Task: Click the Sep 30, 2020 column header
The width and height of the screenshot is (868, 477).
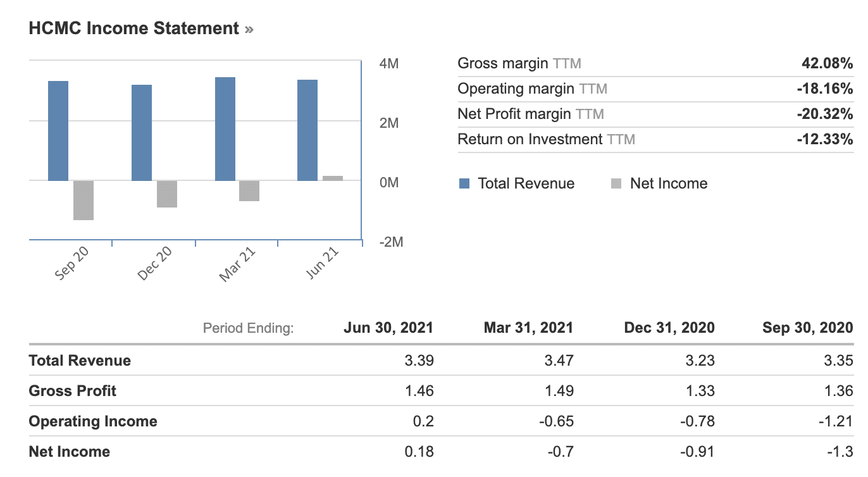Action: (808, 328)
